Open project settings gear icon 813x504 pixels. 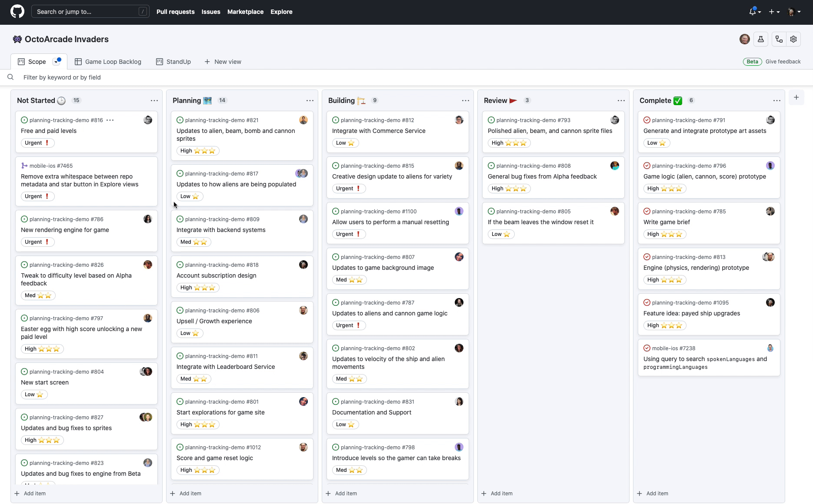point(793,39)
